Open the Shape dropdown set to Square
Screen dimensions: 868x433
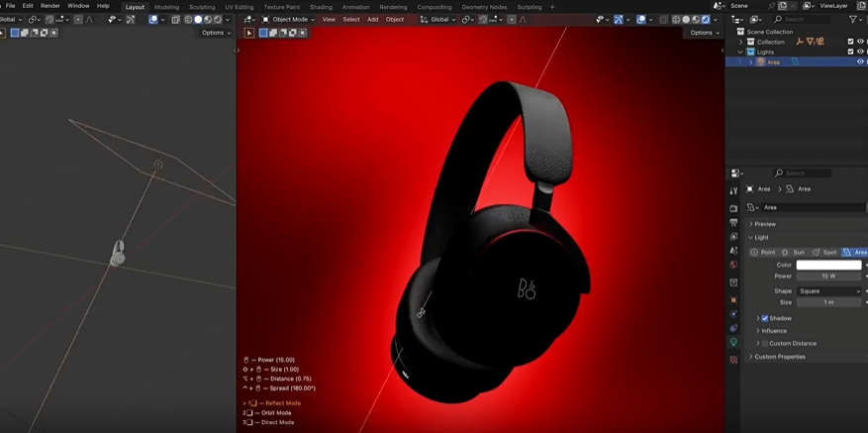click(x=828, y=291)
